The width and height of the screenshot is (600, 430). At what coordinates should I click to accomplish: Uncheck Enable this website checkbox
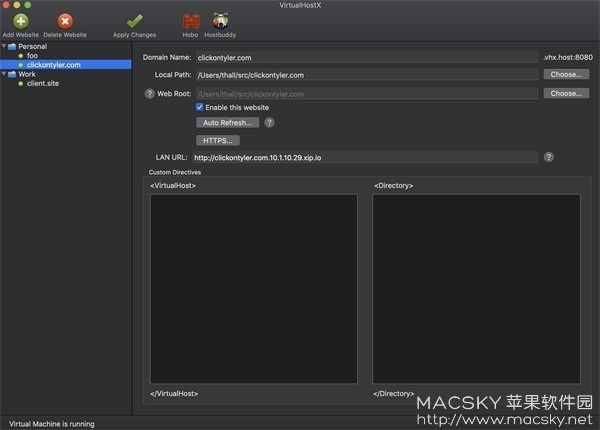click(199, 107)
